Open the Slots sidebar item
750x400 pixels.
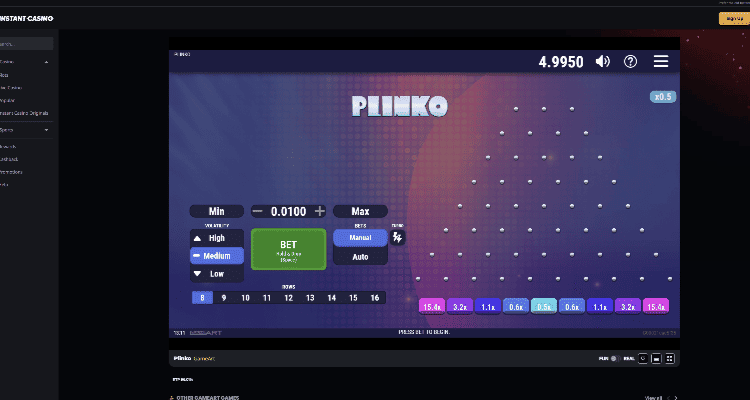(4, 75)
